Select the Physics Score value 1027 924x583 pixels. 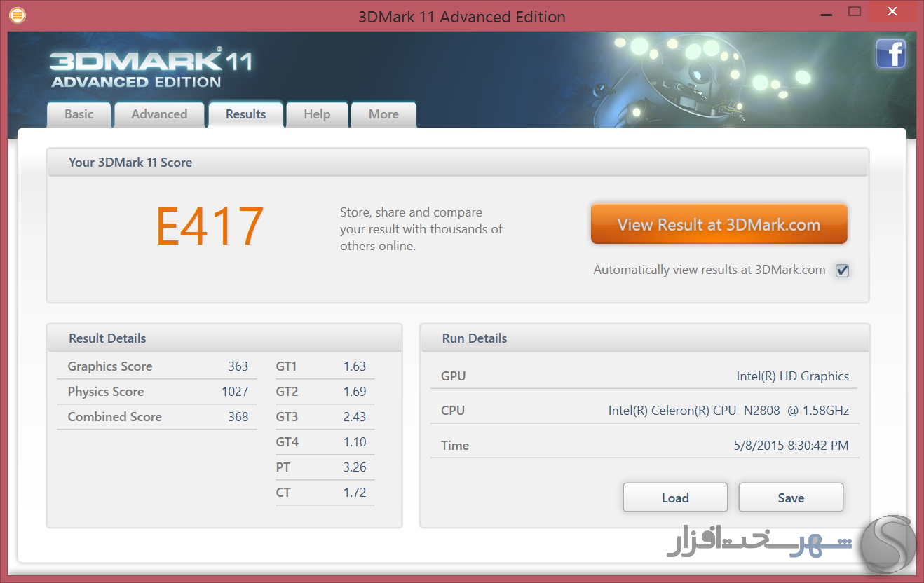[x=235, y=392]
